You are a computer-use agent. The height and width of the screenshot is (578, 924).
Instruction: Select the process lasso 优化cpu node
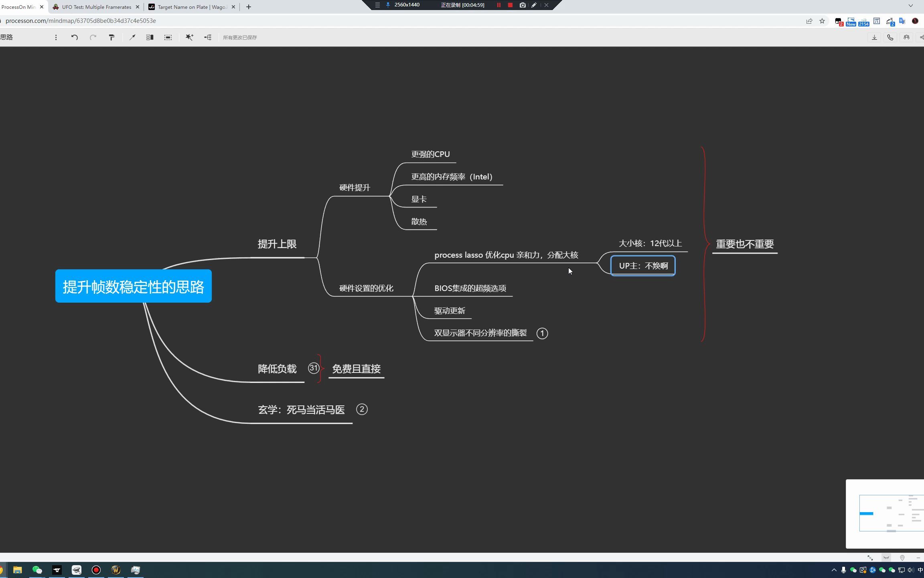tap(506, 255)
